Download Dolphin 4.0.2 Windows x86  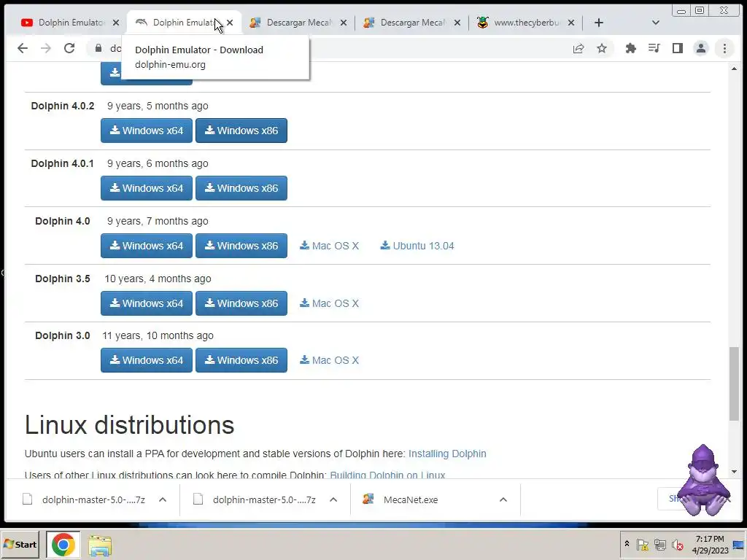[x=241, y=131]
